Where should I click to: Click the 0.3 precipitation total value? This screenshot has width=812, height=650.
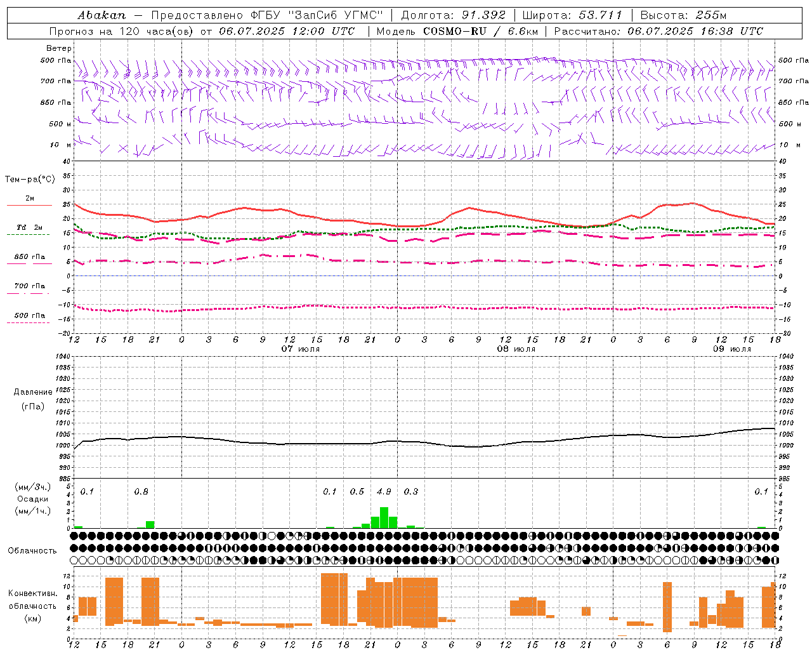pyautogui.click(x=411, y=492)
